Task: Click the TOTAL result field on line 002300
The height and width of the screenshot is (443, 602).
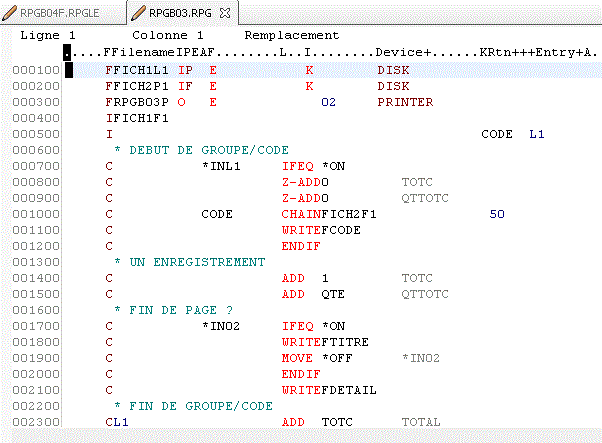Action: click(421, 422)
